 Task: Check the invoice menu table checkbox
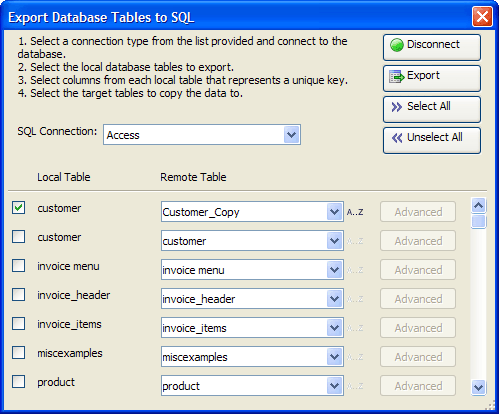click(18, 266)
